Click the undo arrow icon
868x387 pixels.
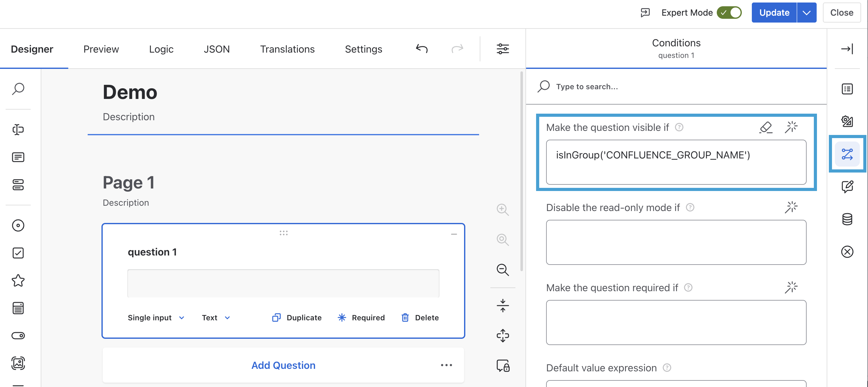421,49
